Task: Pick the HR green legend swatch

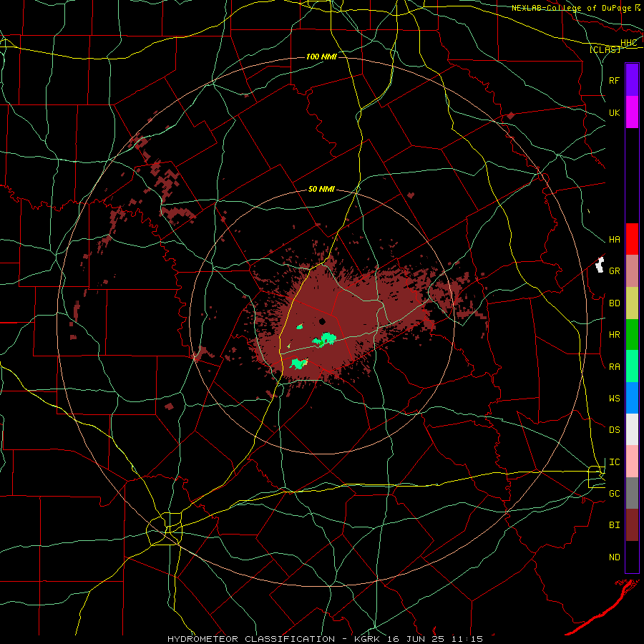Action: (632, 335)
